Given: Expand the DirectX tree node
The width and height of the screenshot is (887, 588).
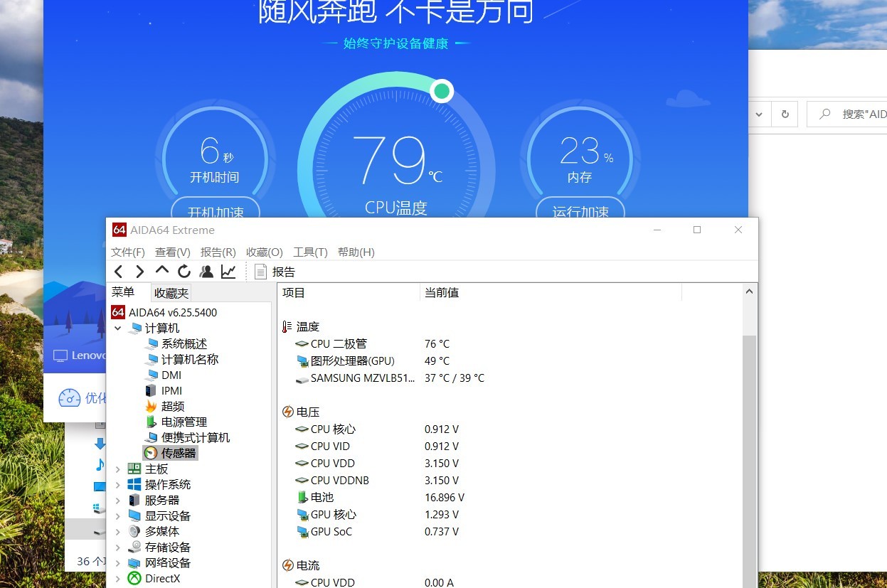Looking at the screenshot, I should (x=118, y=578).
